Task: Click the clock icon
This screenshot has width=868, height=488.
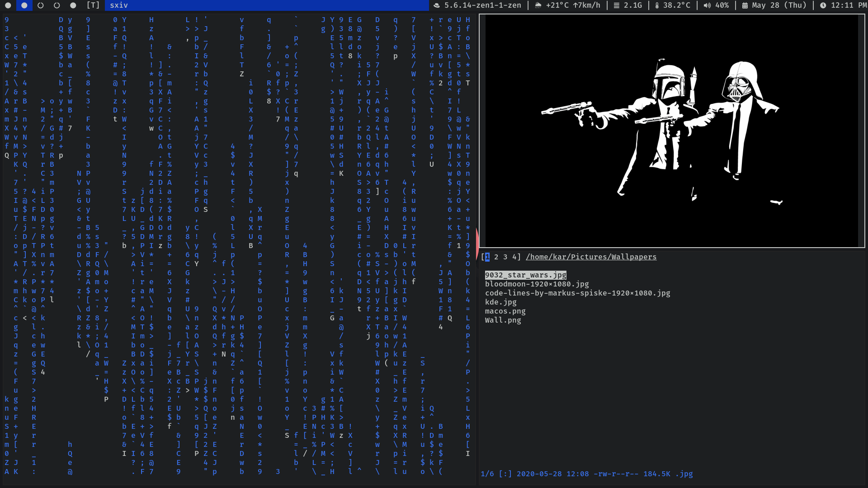Action: click(823, 5)
